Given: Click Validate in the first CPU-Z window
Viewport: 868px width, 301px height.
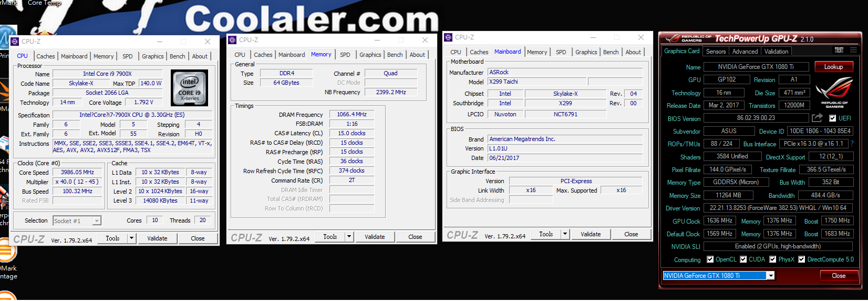Looking at the screenshot, I should coord(157,238).
